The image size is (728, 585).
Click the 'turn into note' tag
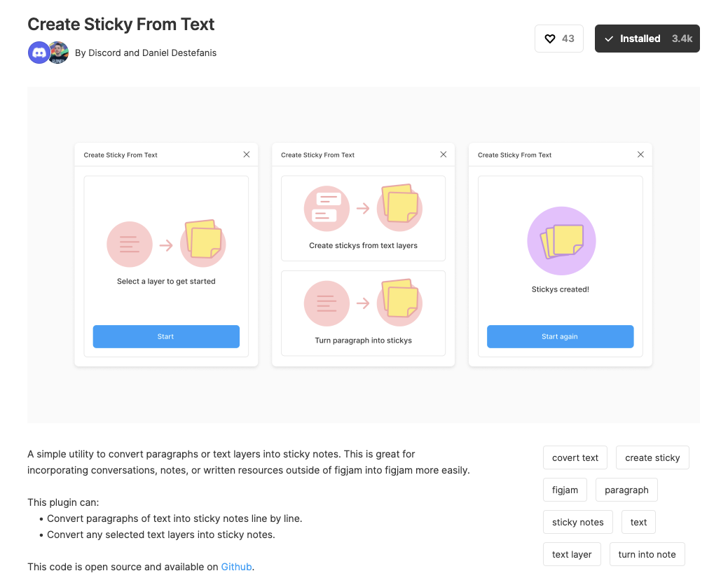tap(647, 554)
